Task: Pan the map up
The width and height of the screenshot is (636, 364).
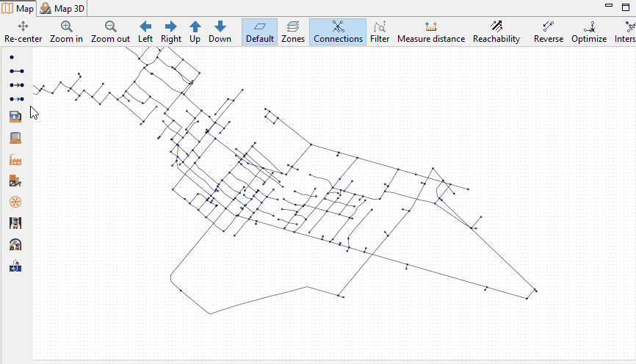Action: pyautogui.click(x=195, y=32)
